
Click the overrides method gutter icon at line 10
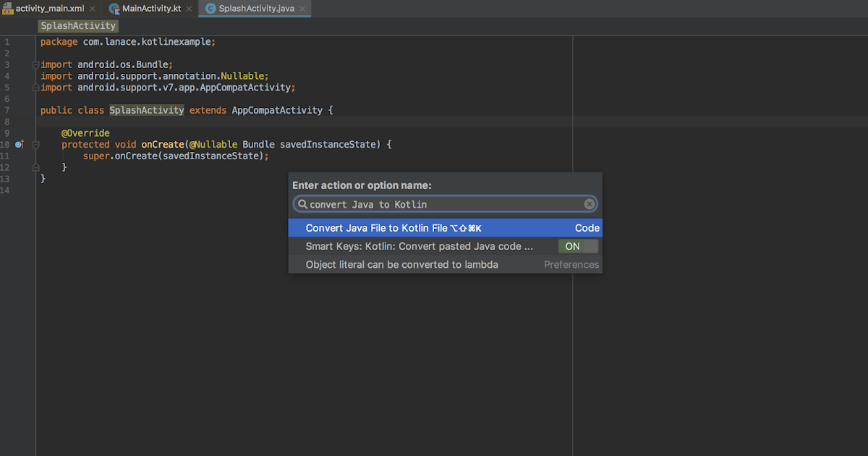(20, 145)
